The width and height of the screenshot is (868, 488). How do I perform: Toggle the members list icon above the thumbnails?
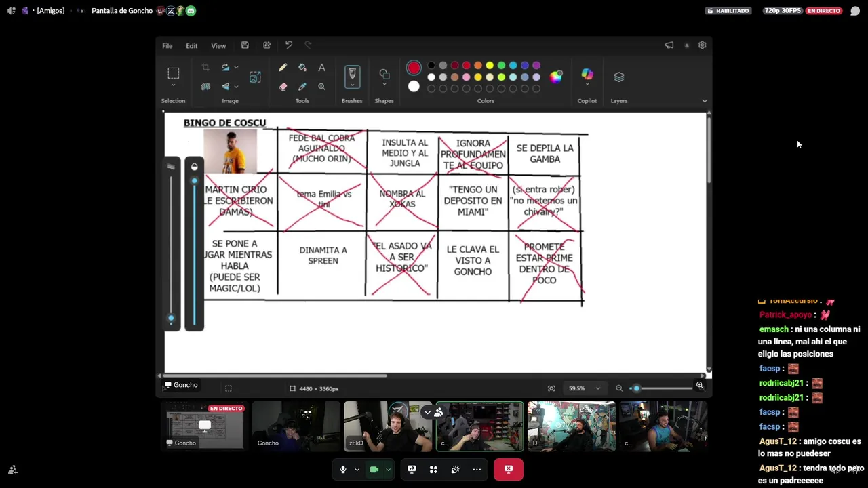click(x=439, y=412)
